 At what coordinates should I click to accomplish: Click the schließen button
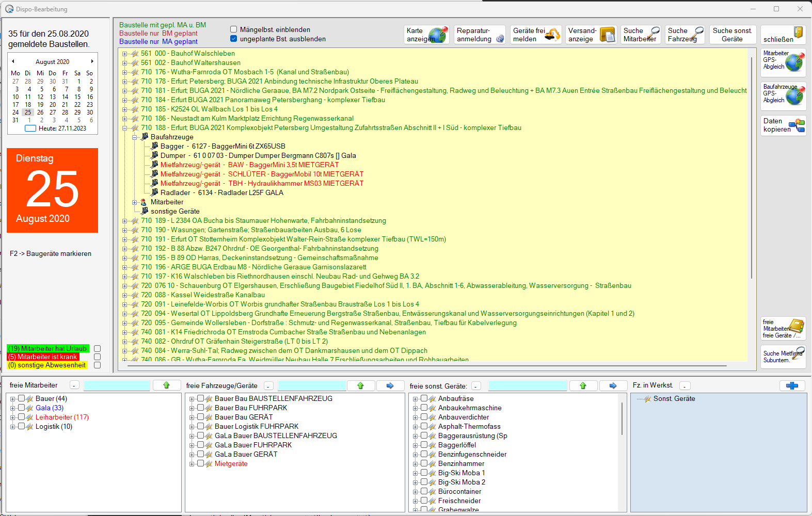click(x=783, y=35)
